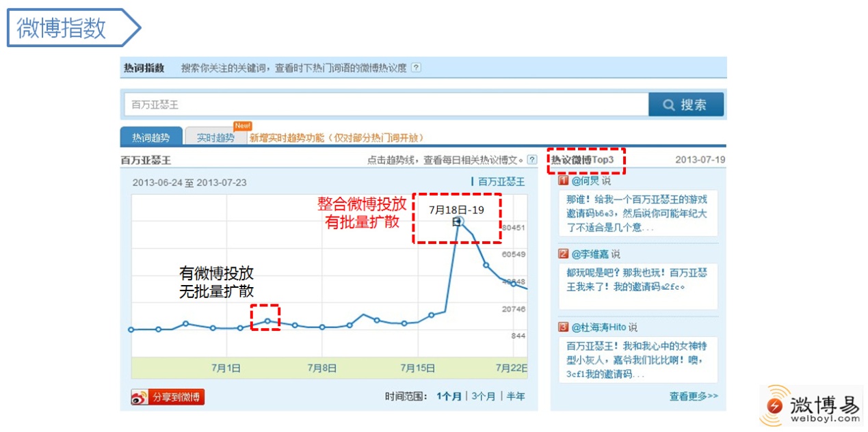This screenshot has width=868, height=432.
Task: Select the 半年 time range
Action: coord(516,396)
